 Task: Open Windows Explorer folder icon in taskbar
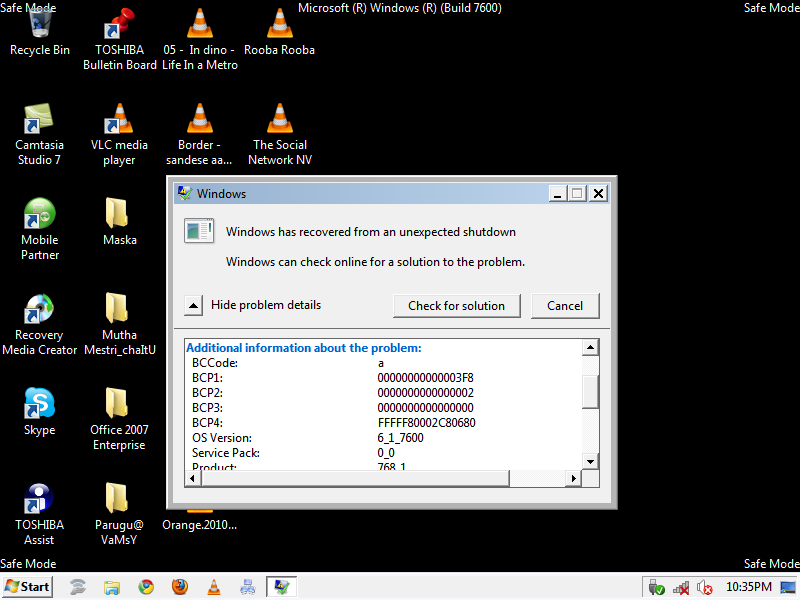coord(112,587)
